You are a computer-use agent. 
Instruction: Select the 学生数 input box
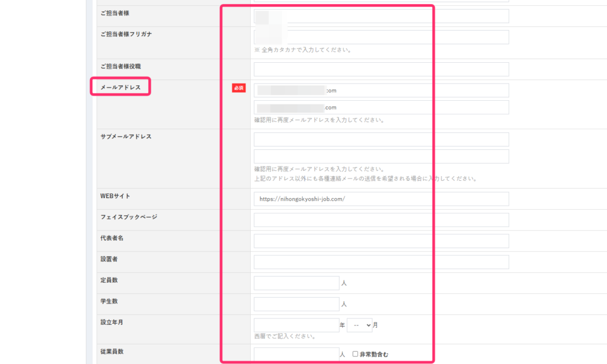coord(296,304)
